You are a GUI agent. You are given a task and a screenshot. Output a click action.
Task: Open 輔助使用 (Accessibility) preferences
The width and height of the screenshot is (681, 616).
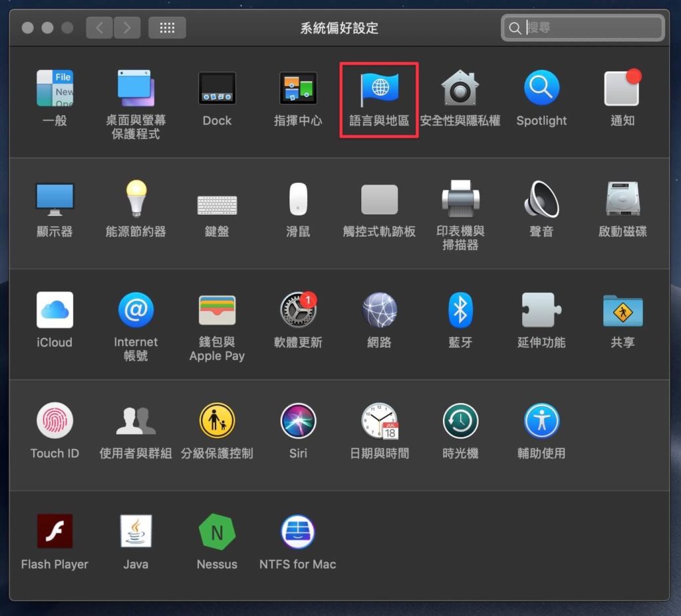point(541,420)
